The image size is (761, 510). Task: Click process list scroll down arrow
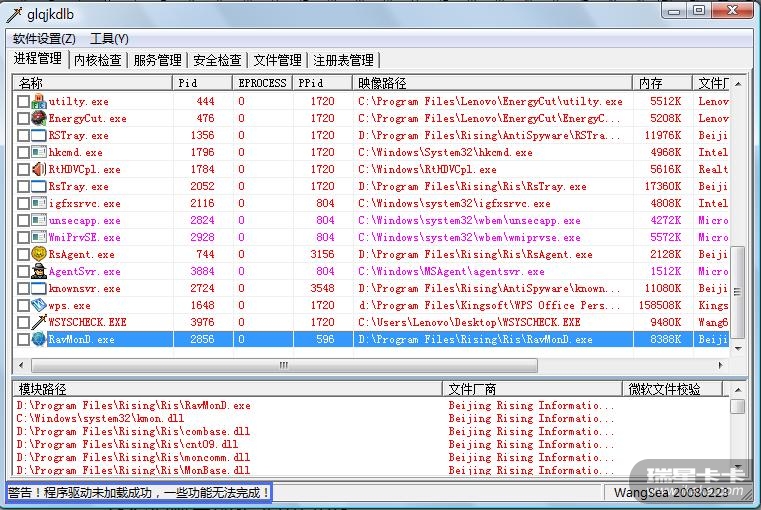738,348
